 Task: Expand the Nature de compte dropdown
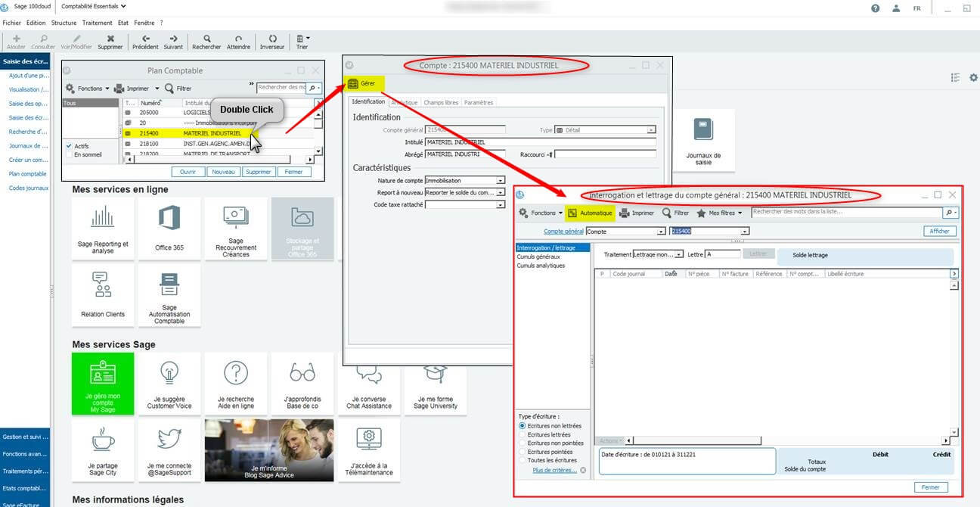point(501,181)
